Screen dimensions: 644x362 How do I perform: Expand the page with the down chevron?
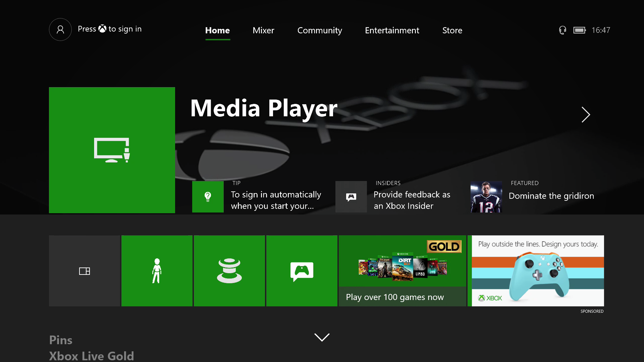(322, 338)
